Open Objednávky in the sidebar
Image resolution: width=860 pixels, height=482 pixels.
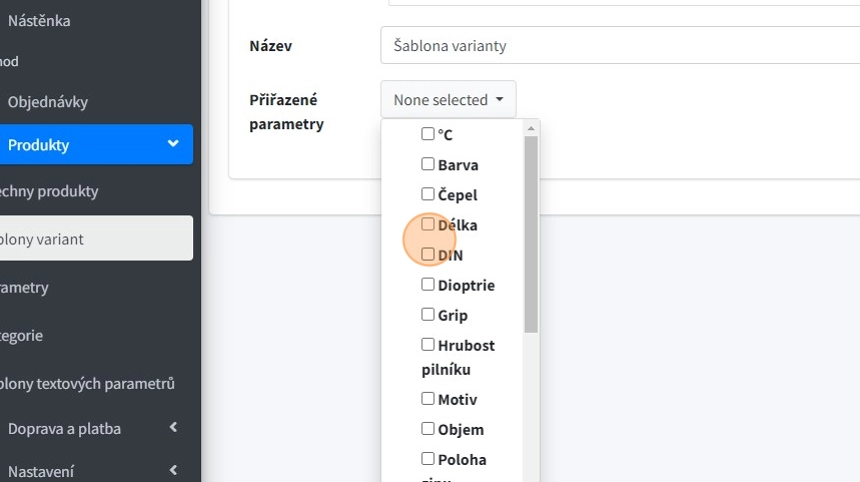click(48, 102)
